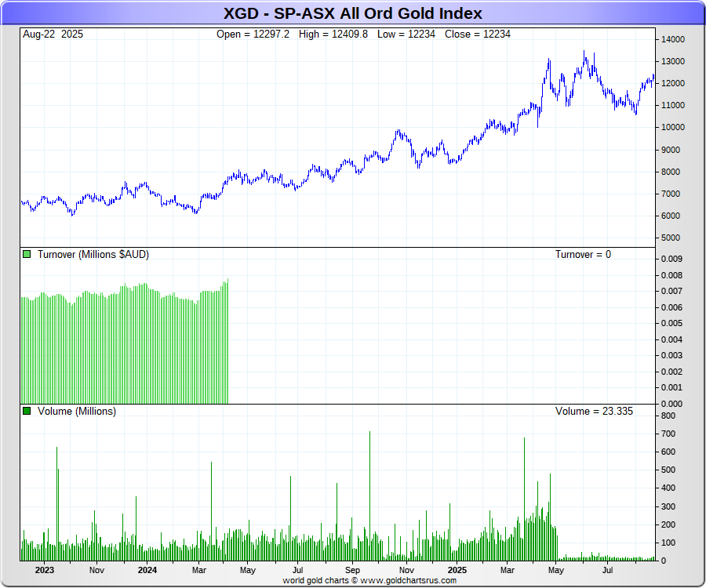Click the Turnover (Millions $AUD) label
Screen dimensions: 706x588
93,255
